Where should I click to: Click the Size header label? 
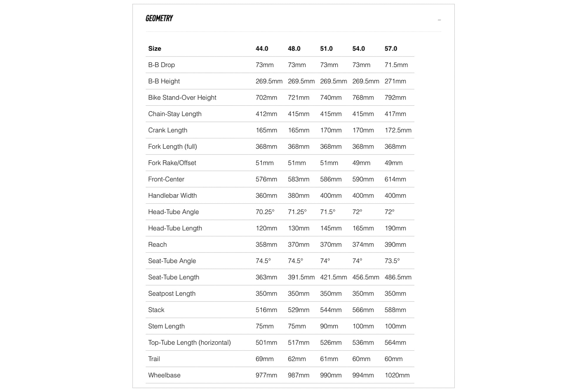pos(155,49)
